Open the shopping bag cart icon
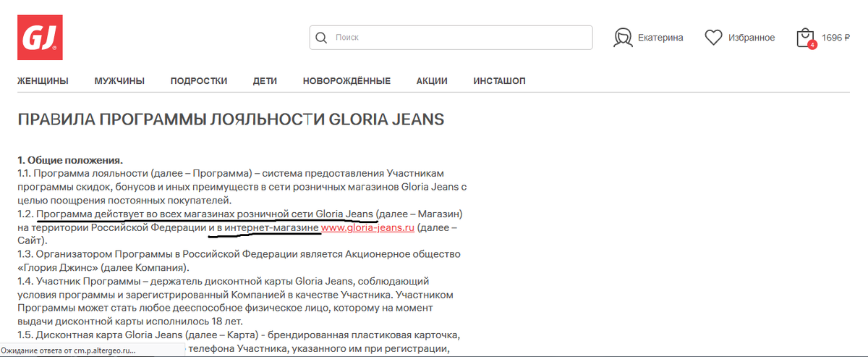This screenshot has height=357, width=868. [x=805, y=38]
